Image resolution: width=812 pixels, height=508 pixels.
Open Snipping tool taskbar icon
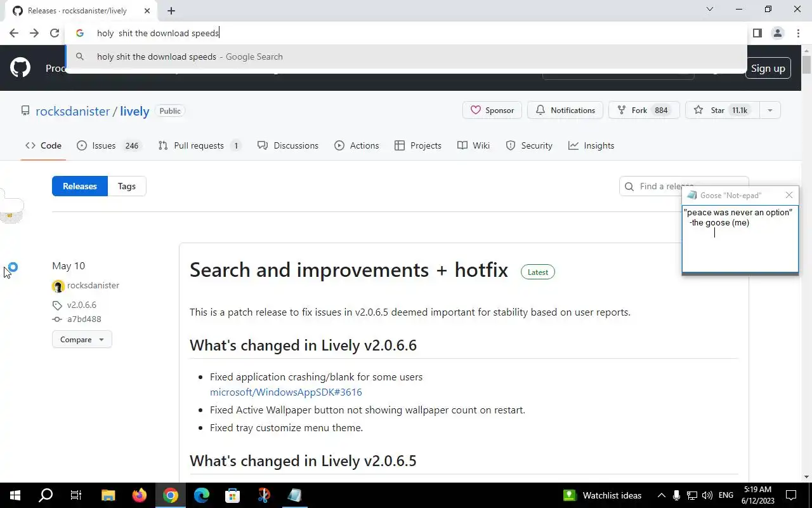[x=264, y=495]
